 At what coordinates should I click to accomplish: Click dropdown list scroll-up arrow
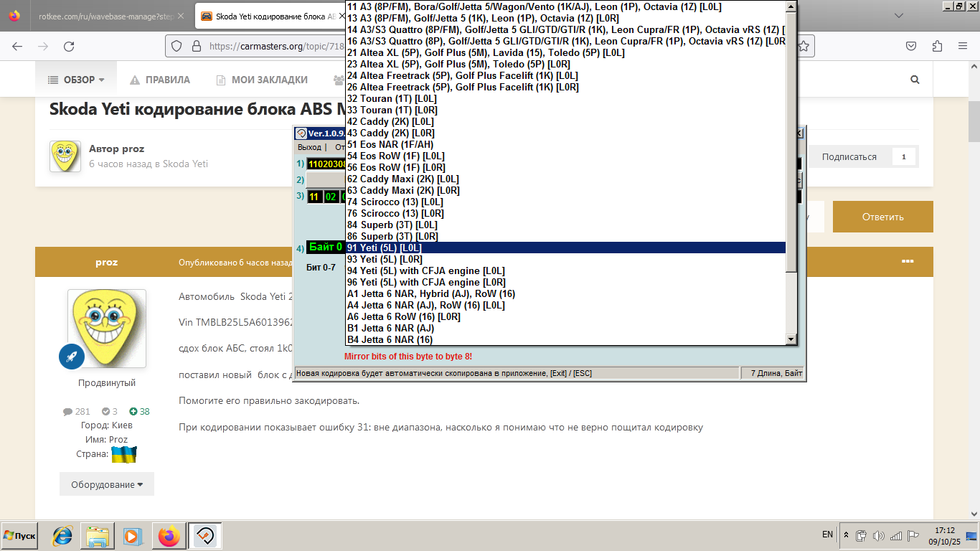[791, 6]
